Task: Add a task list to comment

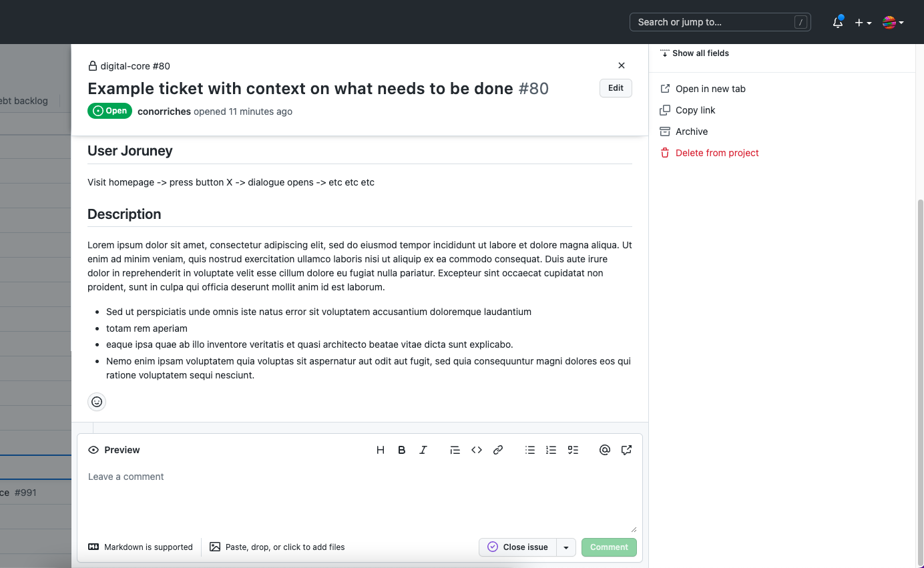Action: 573,450
